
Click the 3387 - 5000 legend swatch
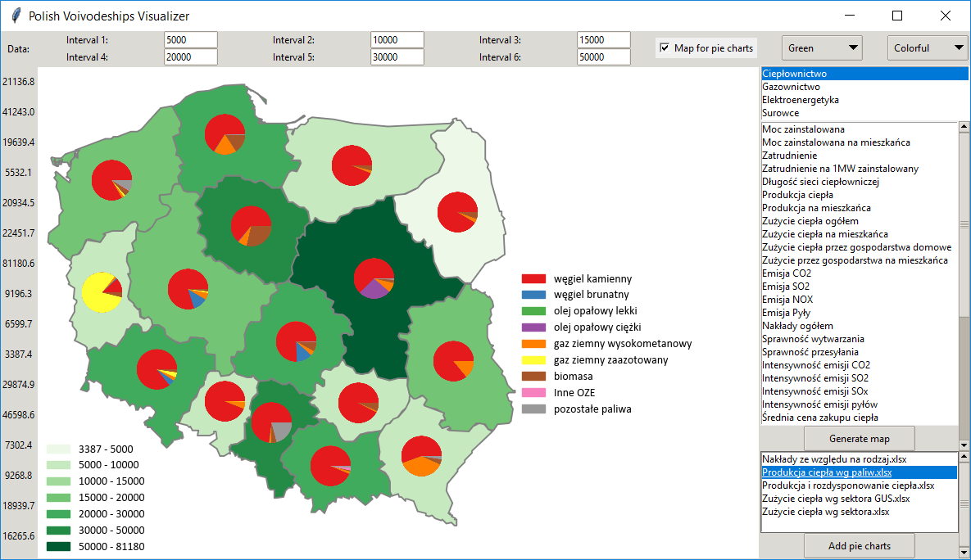click(58, 449)
